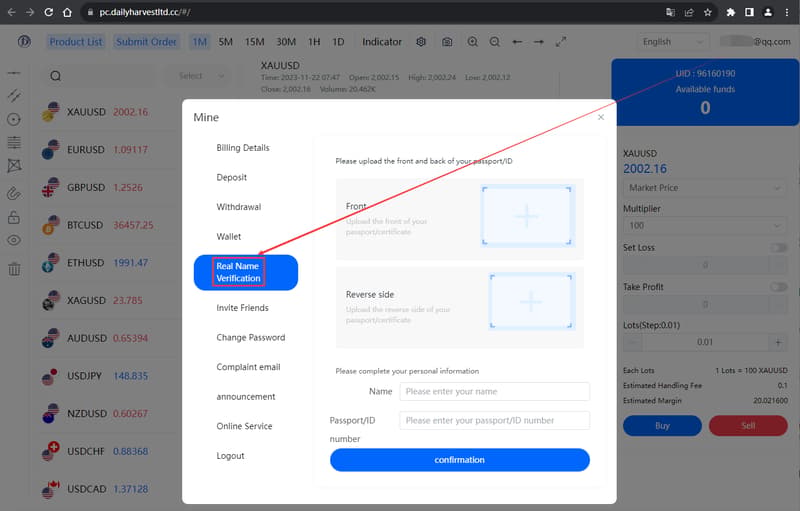Click the Name input field

[x=494, y=392]
